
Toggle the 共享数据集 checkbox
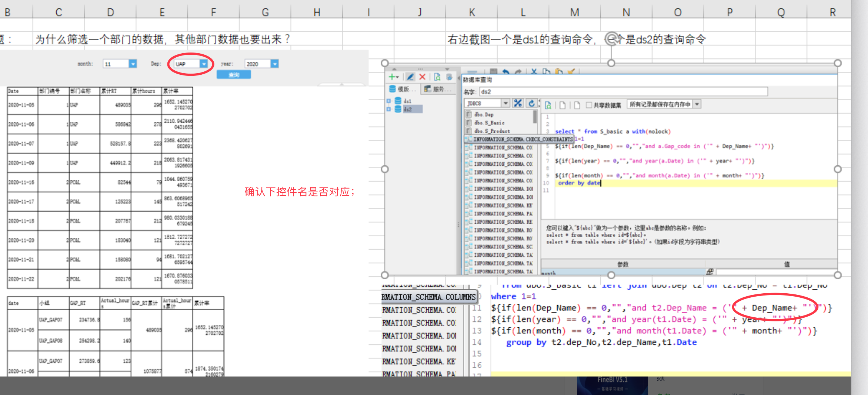pos(589,105)
